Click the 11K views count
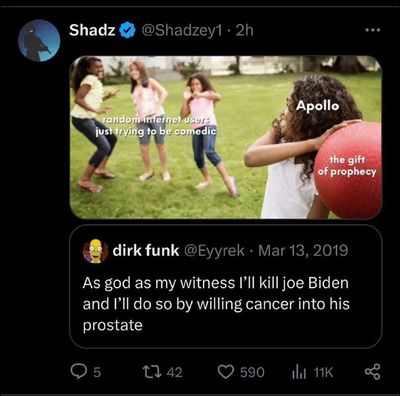The width and height of the screenshot is (400, 396). [x=323, y=372]
